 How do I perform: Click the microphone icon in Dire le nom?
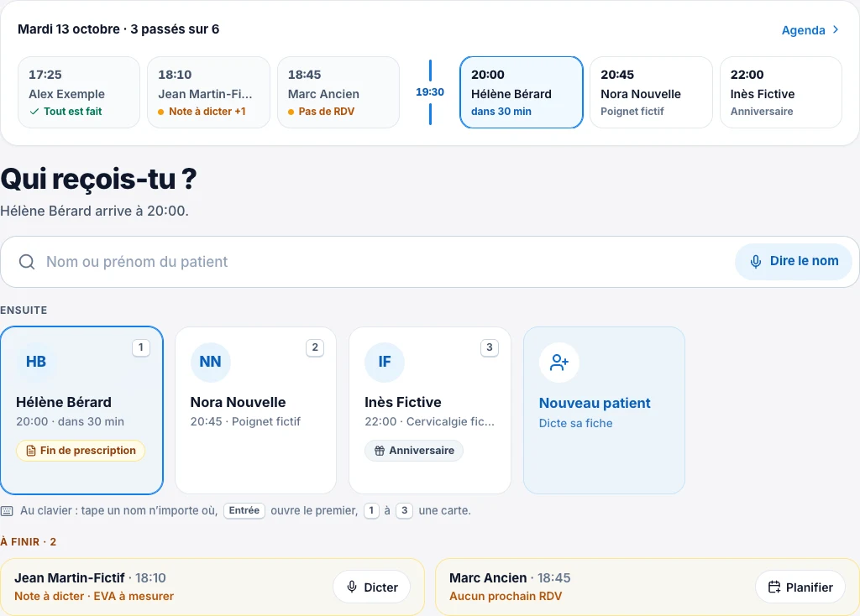[x=756, y=261]
